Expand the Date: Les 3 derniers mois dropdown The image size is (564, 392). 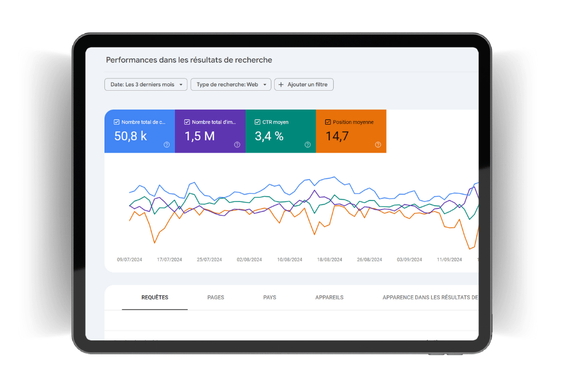146,85
